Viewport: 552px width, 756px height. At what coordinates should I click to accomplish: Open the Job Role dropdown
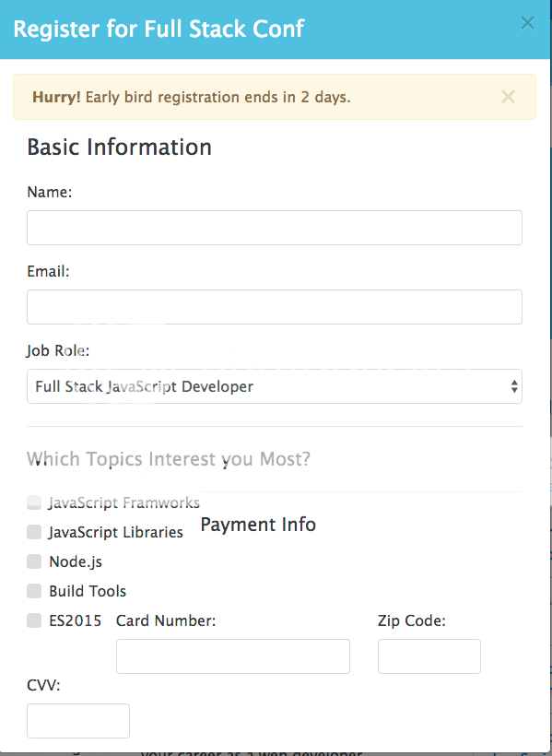pyautogui.click(x=275, y=386)
